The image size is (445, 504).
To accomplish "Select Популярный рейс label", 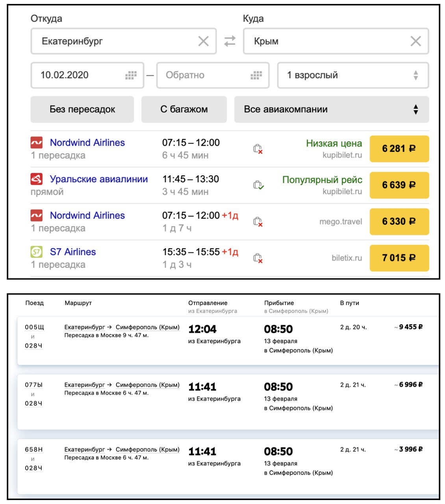I will tap(322, 180).
